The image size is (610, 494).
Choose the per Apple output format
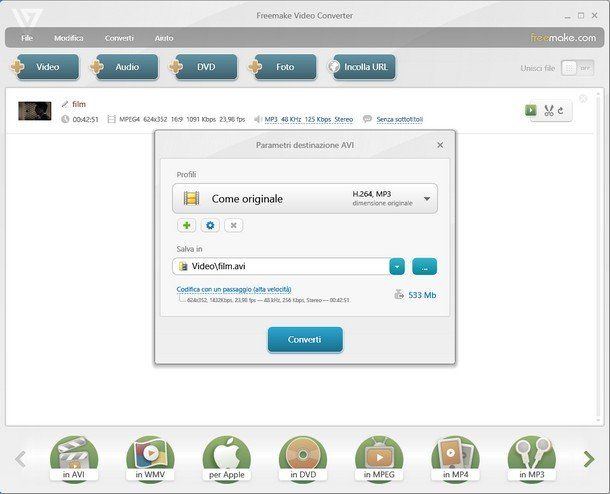(x=226, y=459)
